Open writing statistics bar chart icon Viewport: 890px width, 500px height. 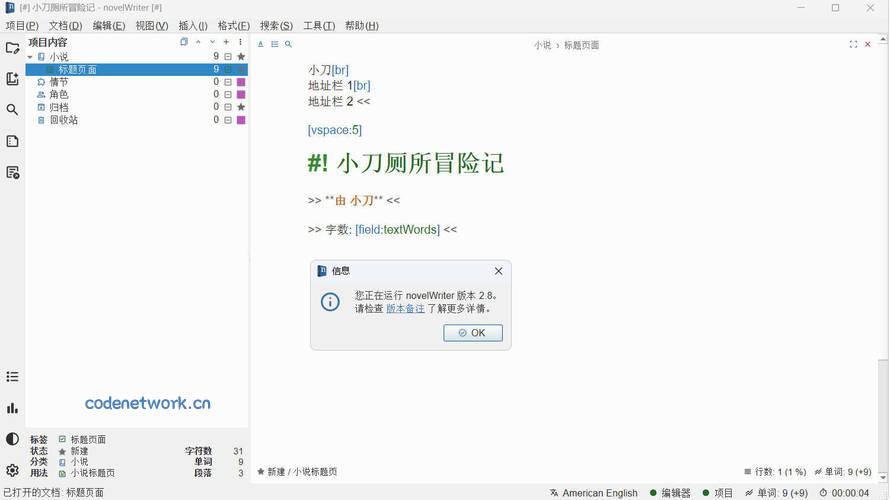tap(12, 408)
